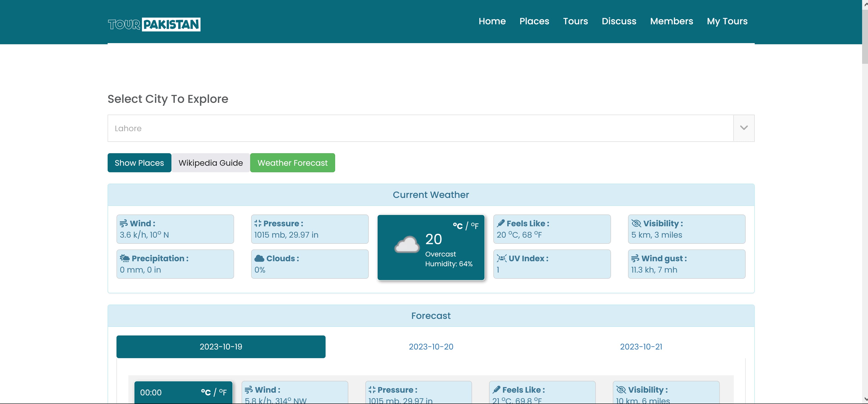Click the wind icon in Current Weather
The height and width of the screenshot is (404, 868).
pyautogui.click(x=124, y=223)
